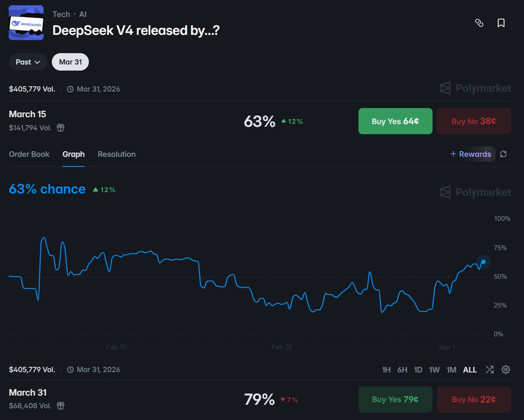Click the gift icon next to March 31 volume

click(60, 406)
